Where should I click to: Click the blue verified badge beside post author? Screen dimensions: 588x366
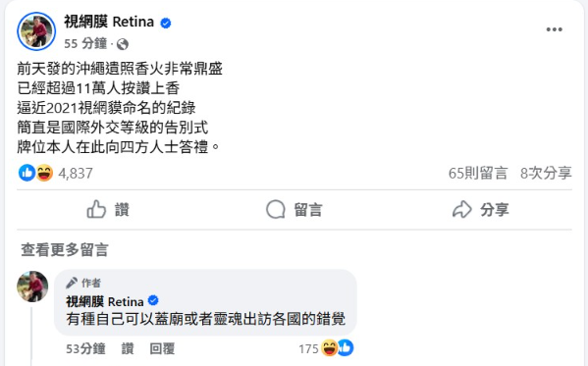tap(166, 24)
